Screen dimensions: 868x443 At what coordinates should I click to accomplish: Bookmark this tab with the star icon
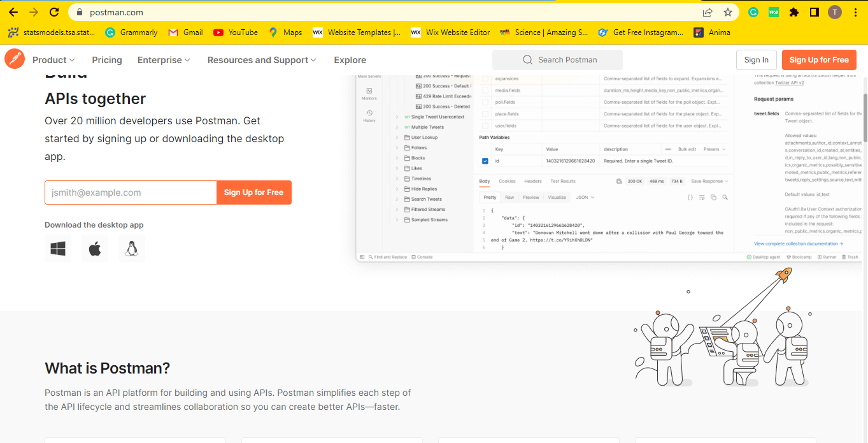coord(728,12)
